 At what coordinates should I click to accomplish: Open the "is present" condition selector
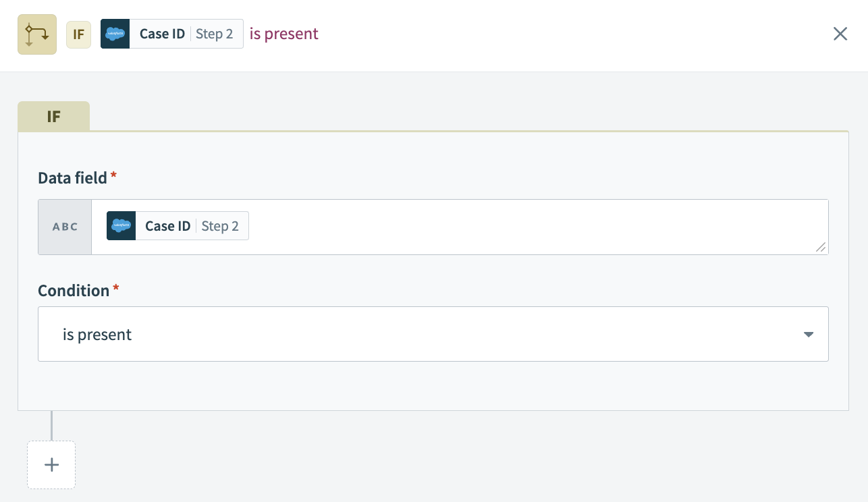[432, 335]
